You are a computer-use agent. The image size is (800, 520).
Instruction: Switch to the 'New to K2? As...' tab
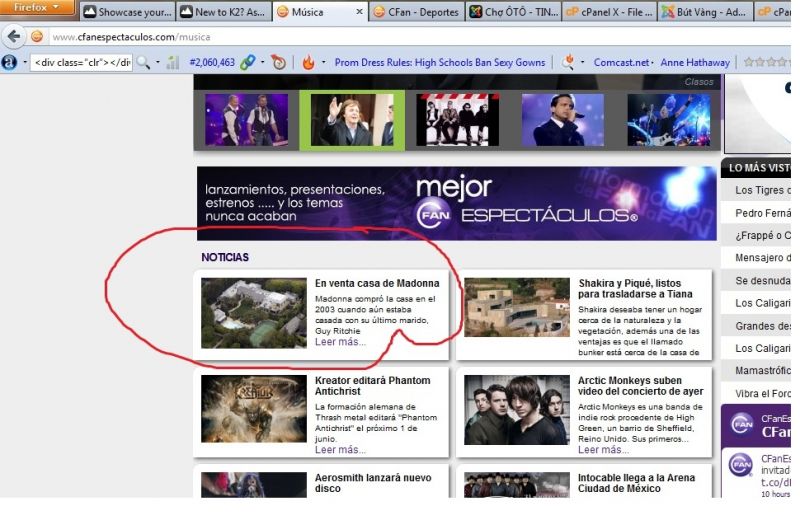(x=223, y=12)
